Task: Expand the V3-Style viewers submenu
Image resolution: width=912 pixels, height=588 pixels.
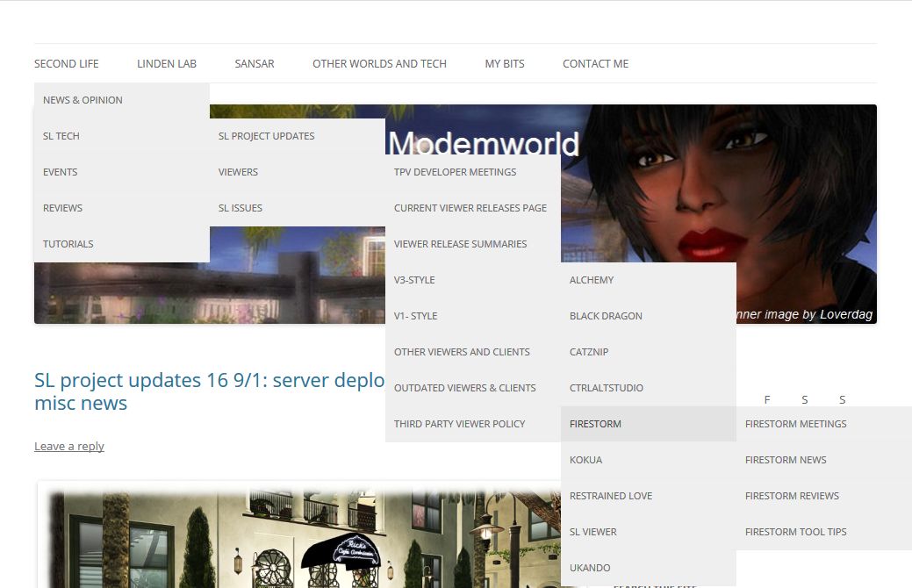Action: coord(414,280)
